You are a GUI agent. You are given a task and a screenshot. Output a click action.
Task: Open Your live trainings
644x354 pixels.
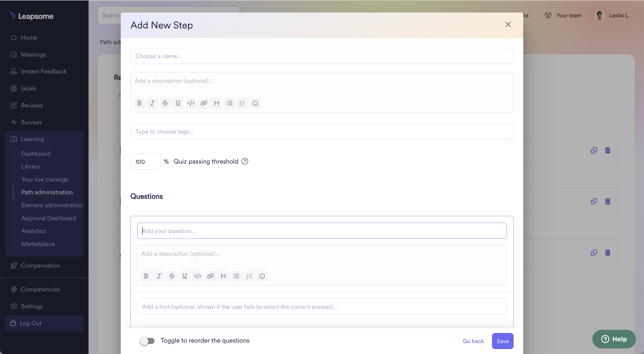(45, 179)
